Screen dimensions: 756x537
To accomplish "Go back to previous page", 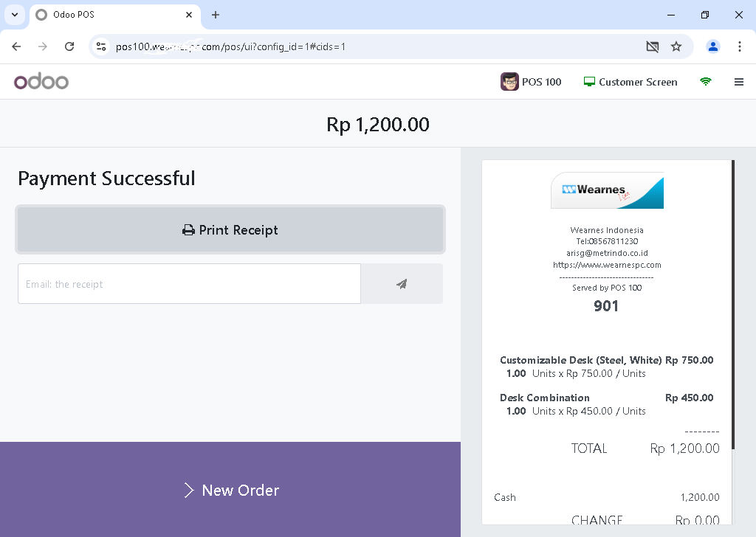I will (16, 46).
